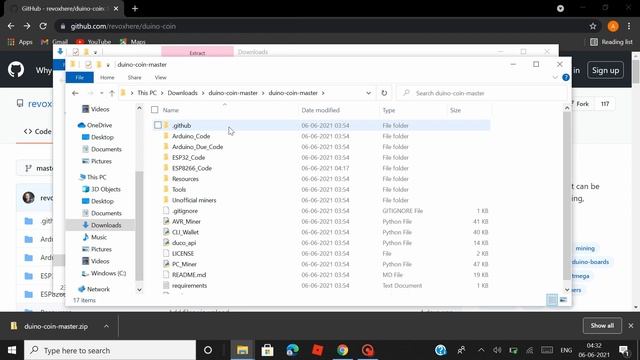Select the PC_Miner Python file
640x360 pixels.
184,264
